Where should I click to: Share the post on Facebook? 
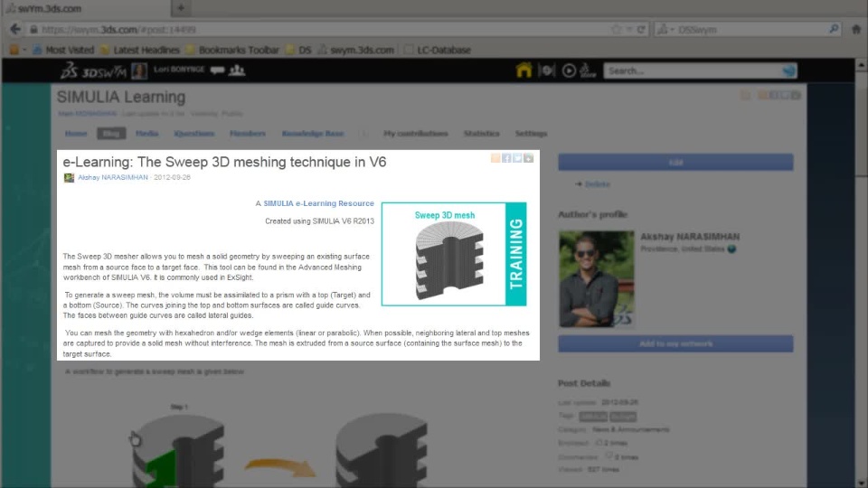506,158
